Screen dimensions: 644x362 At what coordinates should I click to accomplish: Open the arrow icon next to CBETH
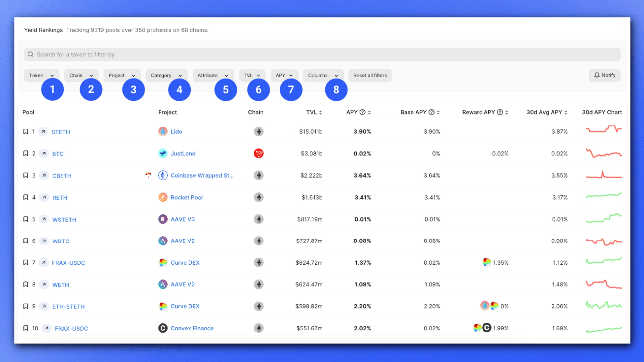click(44, 176)
